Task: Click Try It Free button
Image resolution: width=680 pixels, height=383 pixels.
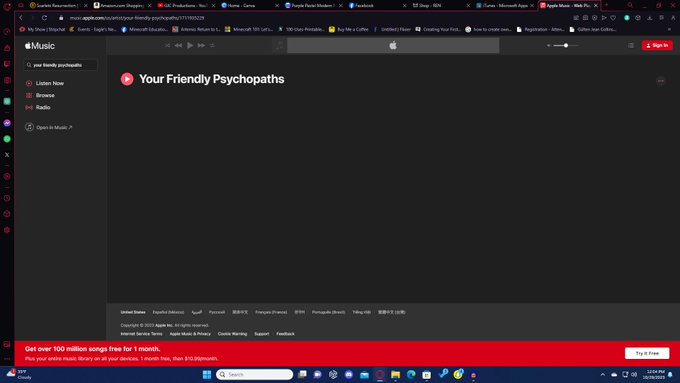Action: (x=647, y=354)
